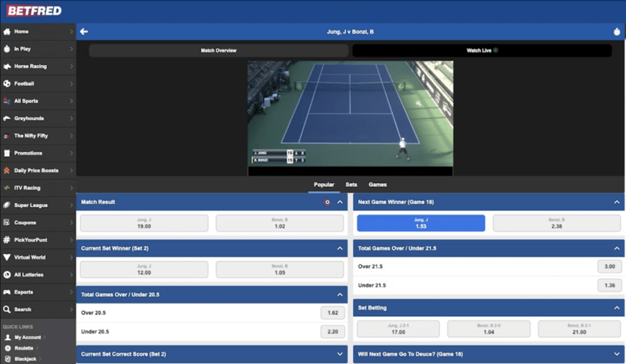Open the Horse Racing menu item

point(38,66)
